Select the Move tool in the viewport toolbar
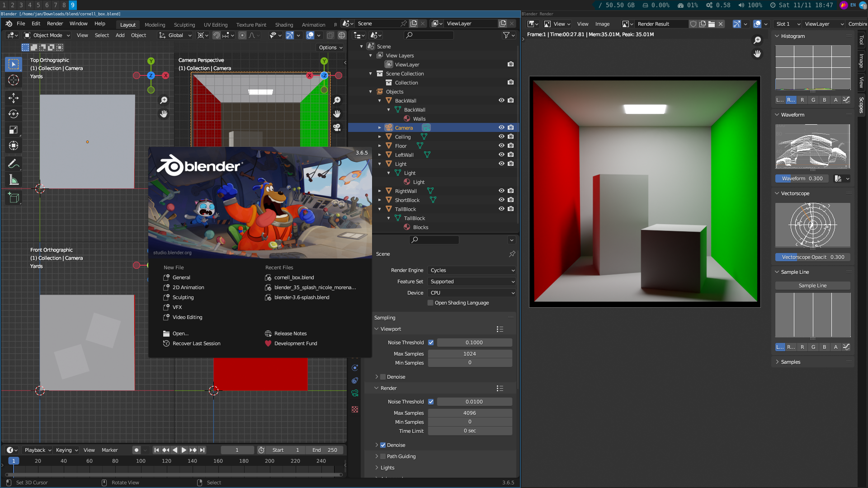The image size is (868, 488). point(13,98)
